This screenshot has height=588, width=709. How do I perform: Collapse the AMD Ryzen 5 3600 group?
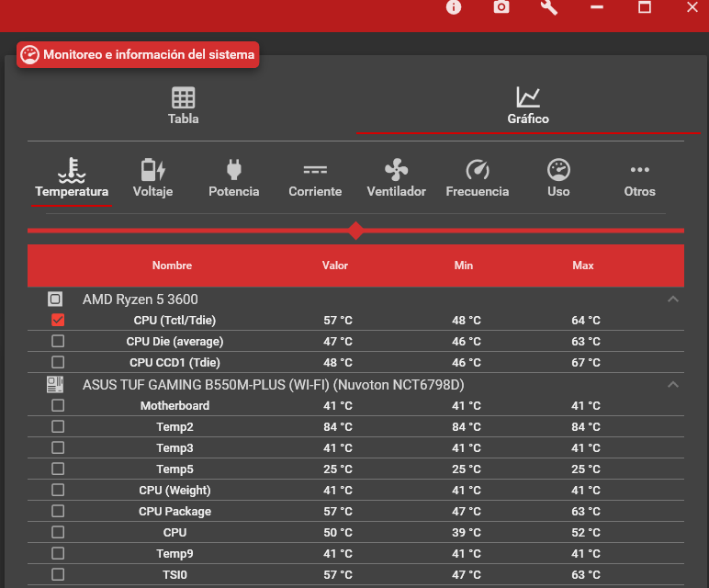673,299
